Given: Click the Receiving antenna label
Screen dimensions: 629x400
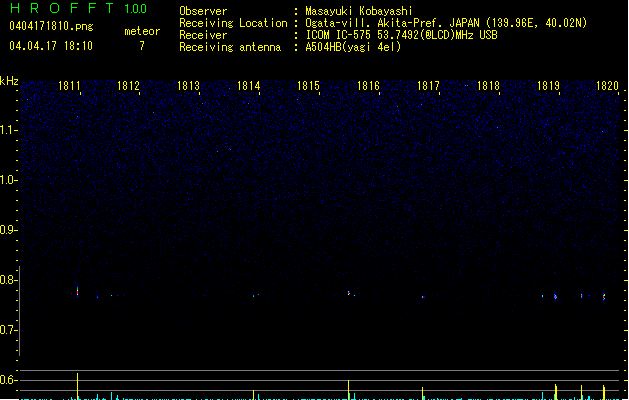Looking at the screenshot, I should (230, 47).
